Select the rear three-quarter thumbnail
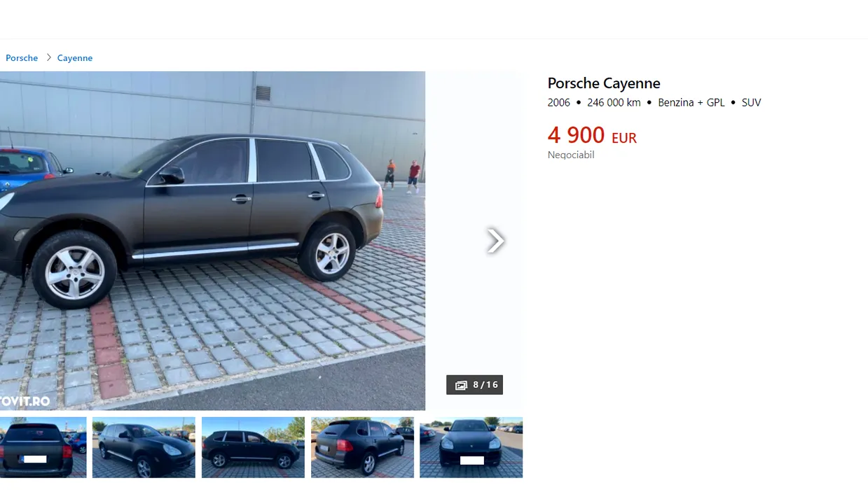Image resolution: width=868 pixels, height=490 pixels. [362, 447]
